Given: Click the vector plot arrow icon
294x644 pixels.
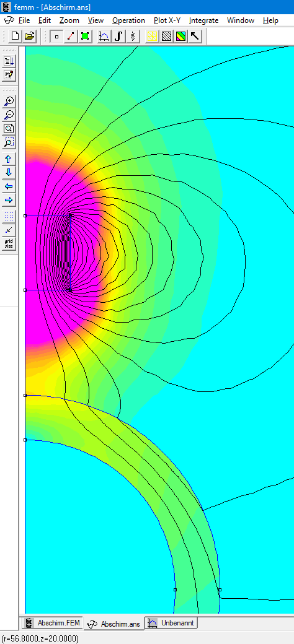Looking at the screenshot, I should pos(195,36).
